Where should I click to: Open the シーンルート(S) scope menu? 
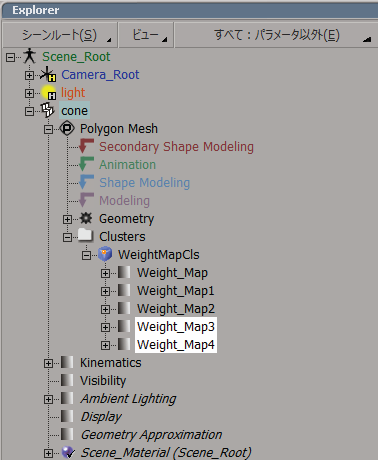60,35
